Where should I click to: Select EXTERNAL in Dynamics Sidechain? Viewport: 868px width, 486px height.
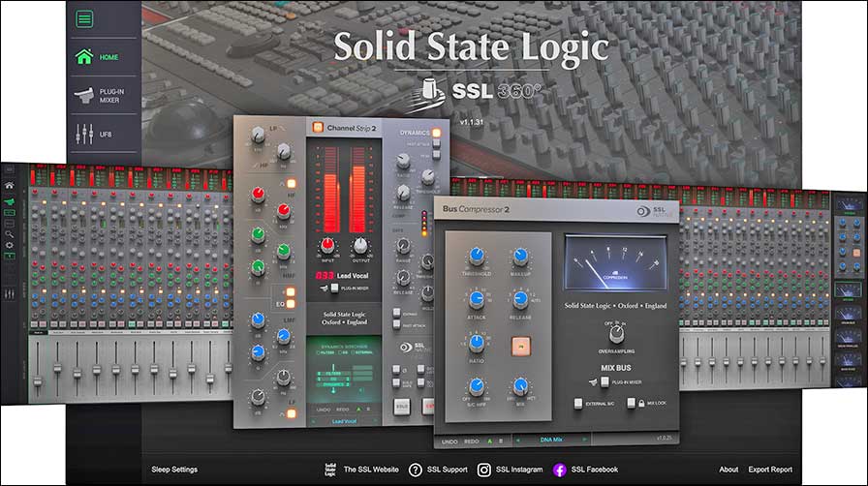coord(363,352)
